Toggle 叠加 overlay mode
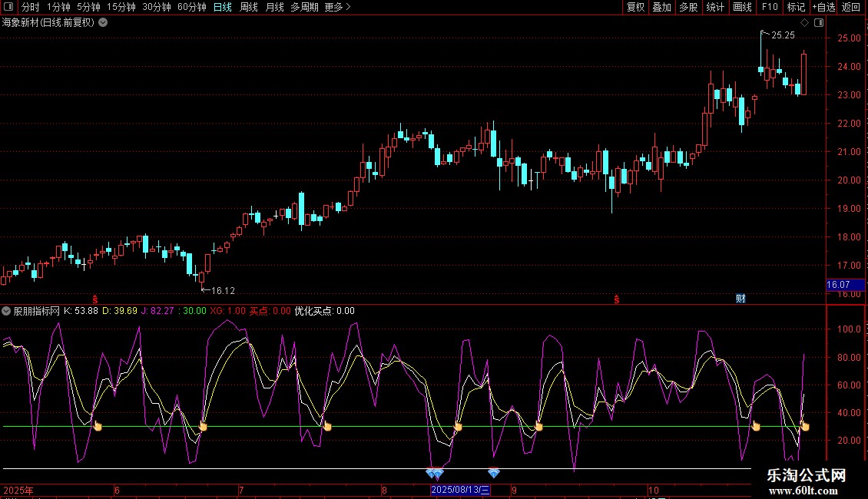 [661, 7]
